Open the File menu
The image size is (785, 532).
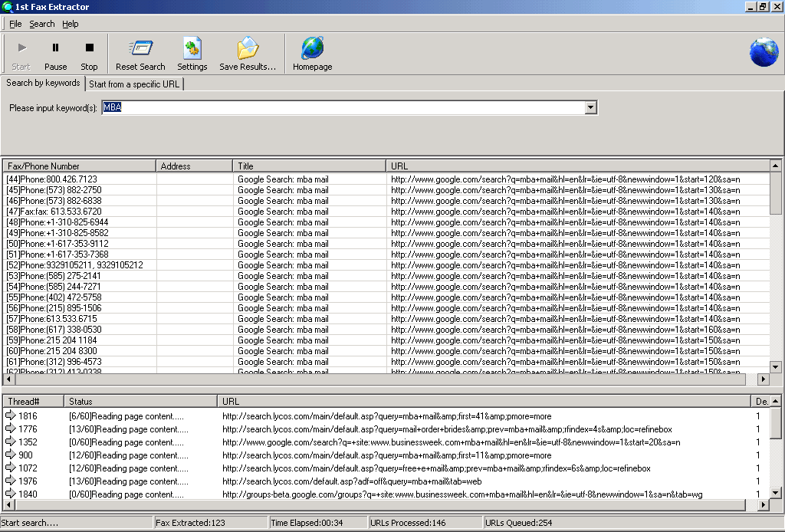(x=15, y=24)
